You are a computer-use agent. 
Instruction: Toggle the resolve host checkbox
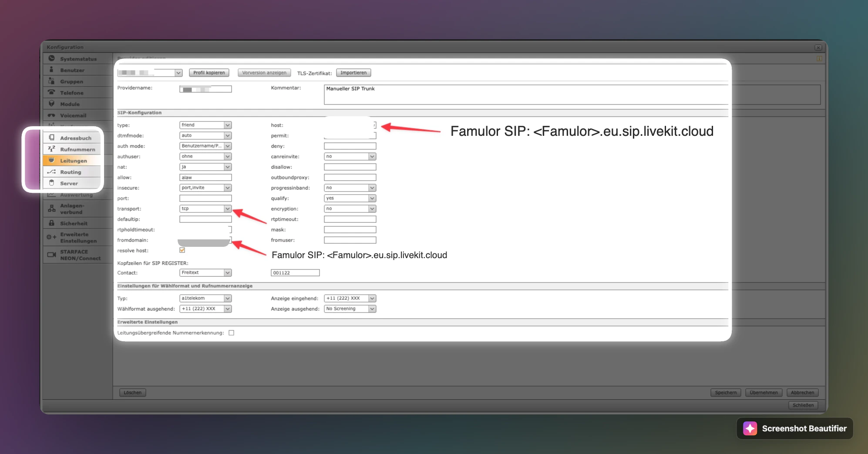(182, 250)
